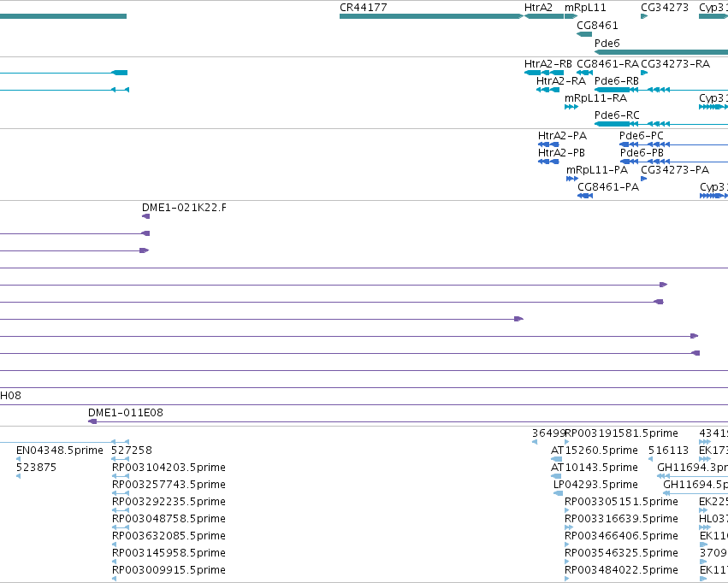Open EST label RP003104203.5prime
The width and height of the screenshot is (728, 583).
[169, 468]
